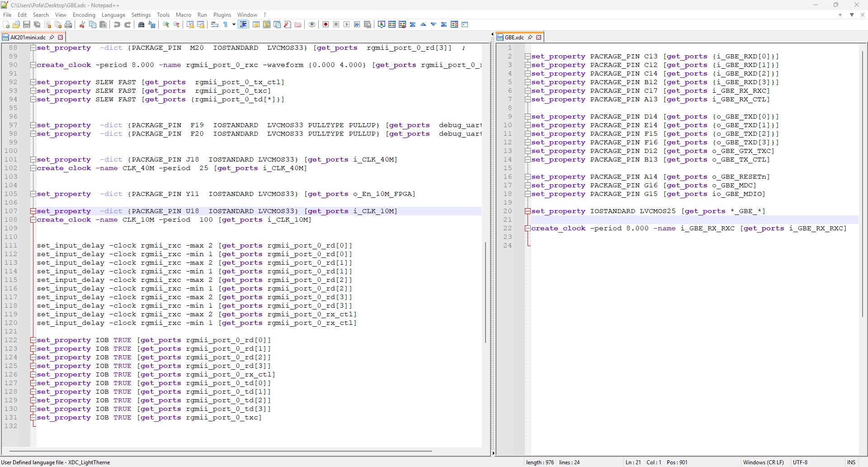The width and height of the screenshot is (868, 467).
Task: Toggle the INS insert mode indicator
Action: click(x=851, y=462)
